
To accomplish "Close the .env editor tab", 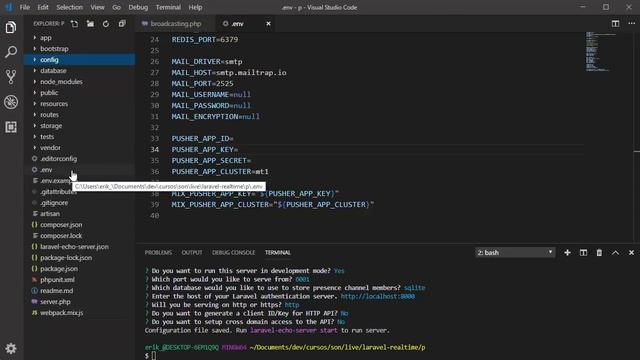I will coord(268,24).
